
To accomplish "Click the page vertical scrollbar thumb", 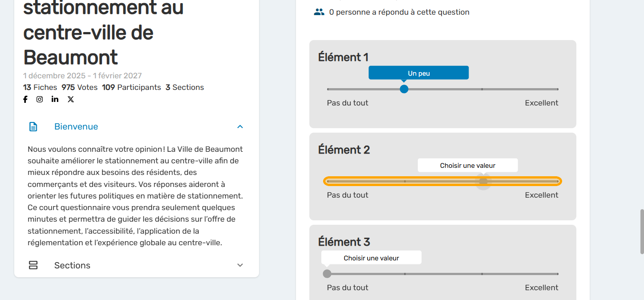I will 641,231.
